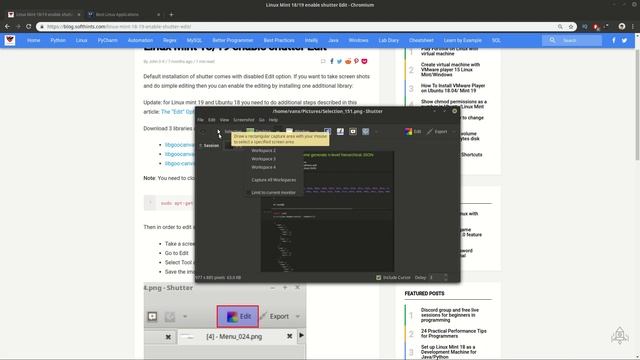Open a new browser tab with plus button

[x=171, y=14]
